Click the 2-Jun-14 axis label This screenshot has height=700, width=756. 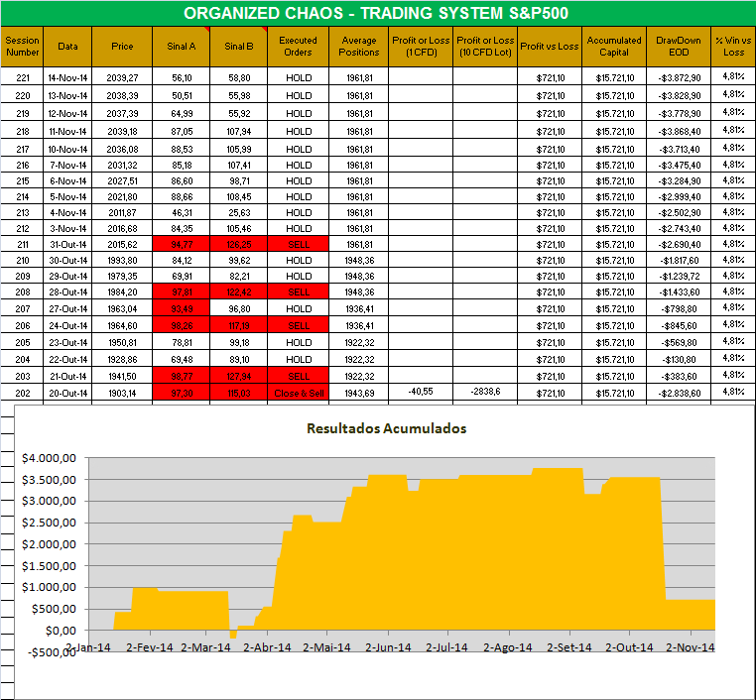point(388,647)
